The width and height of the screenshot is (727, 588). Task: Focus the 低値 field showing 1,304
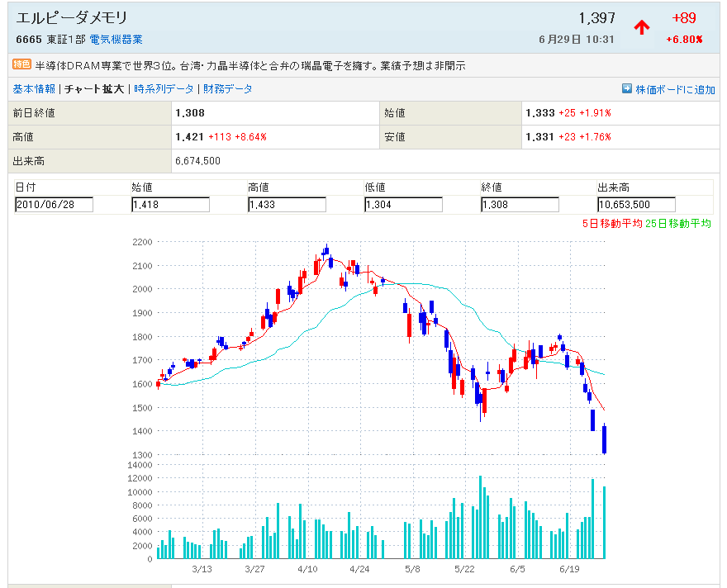403,204
